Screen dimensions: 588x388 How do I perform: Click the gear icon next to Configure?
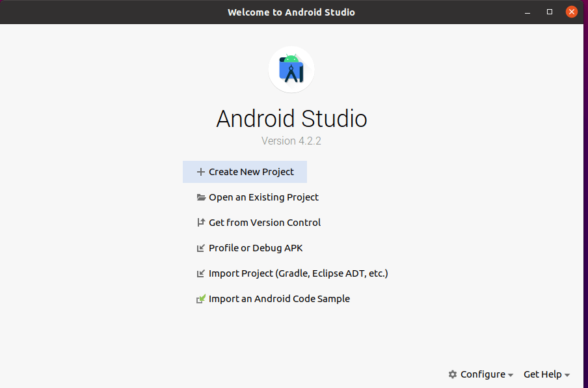pyautogui.click(x=453, y=374)
